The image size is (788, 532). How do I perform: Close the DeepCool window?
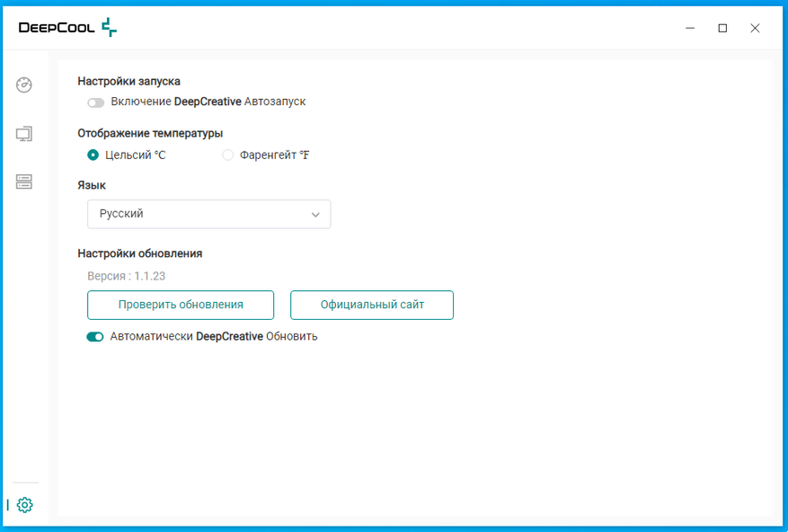(x=755, y=28)
